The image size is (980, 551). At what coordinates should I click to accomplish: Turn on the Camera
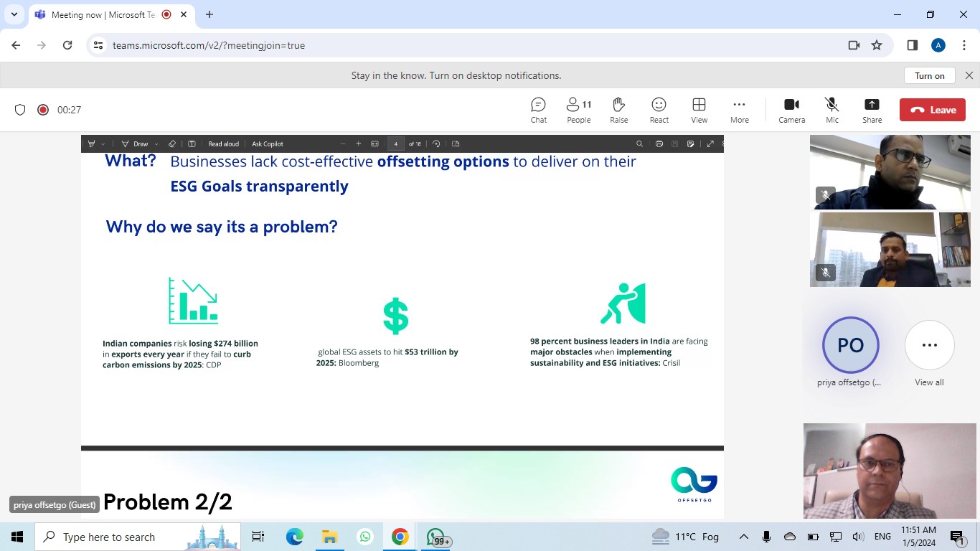[792, 110]
